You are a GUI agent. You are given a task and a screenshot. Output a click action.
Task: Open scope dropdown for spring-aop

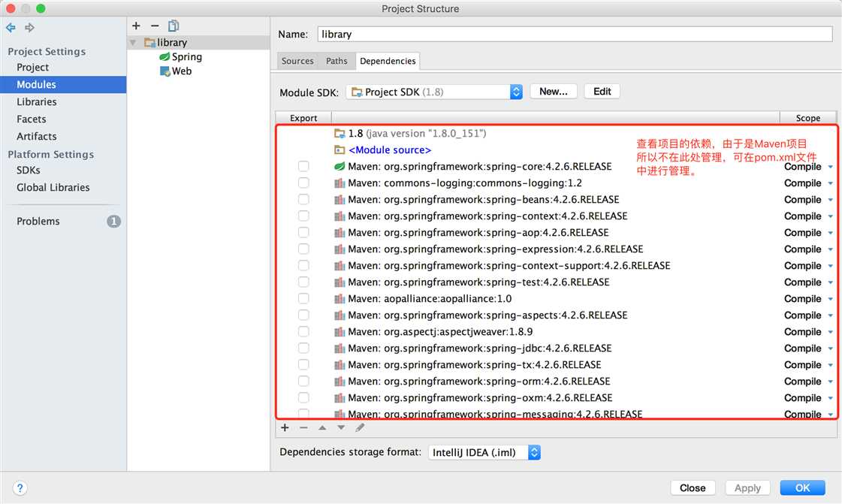tap(830, 233)
